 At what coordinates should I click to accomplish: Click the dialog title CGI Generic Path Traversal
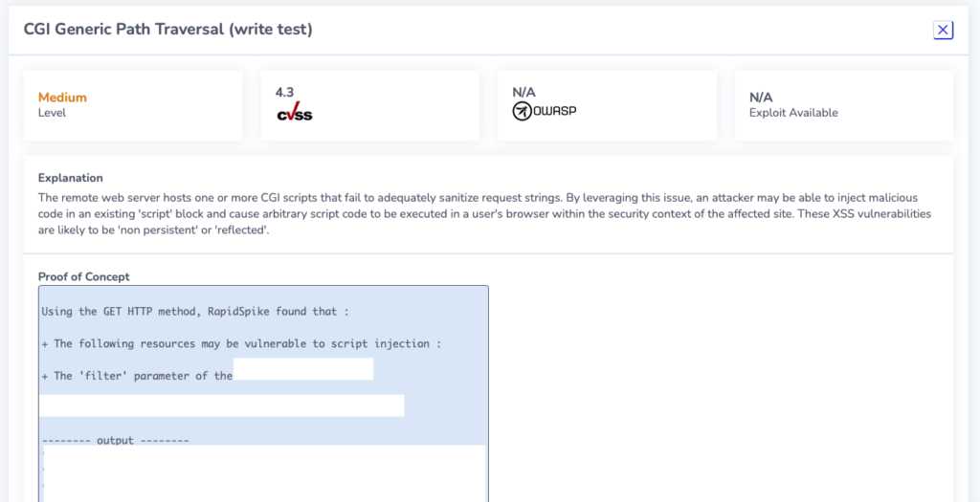pos(168,30)
